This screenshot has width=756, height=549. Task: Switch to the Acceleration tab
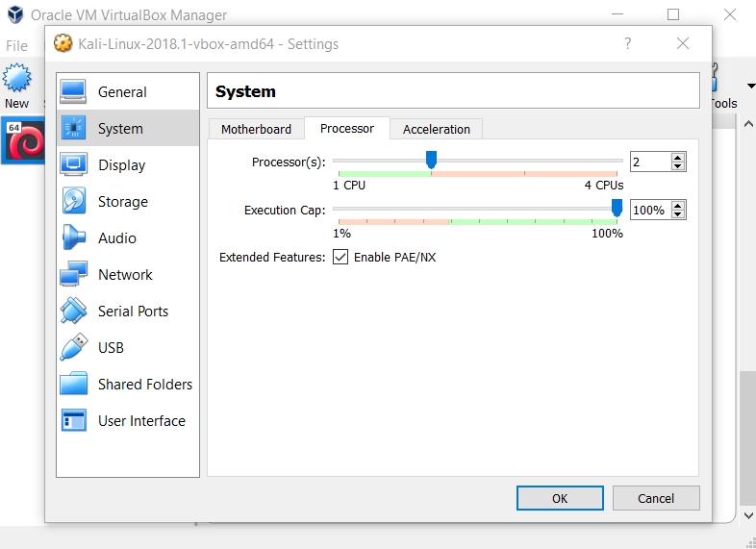[x=437, y=129]
